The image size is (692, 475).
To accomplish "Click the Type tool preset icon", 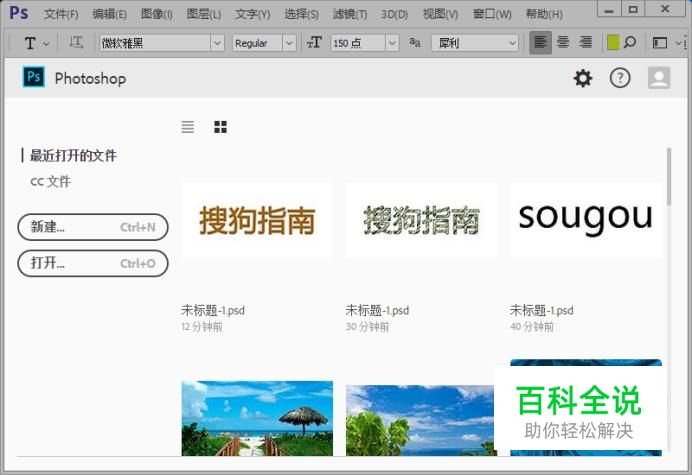I will tap(30, 43).
